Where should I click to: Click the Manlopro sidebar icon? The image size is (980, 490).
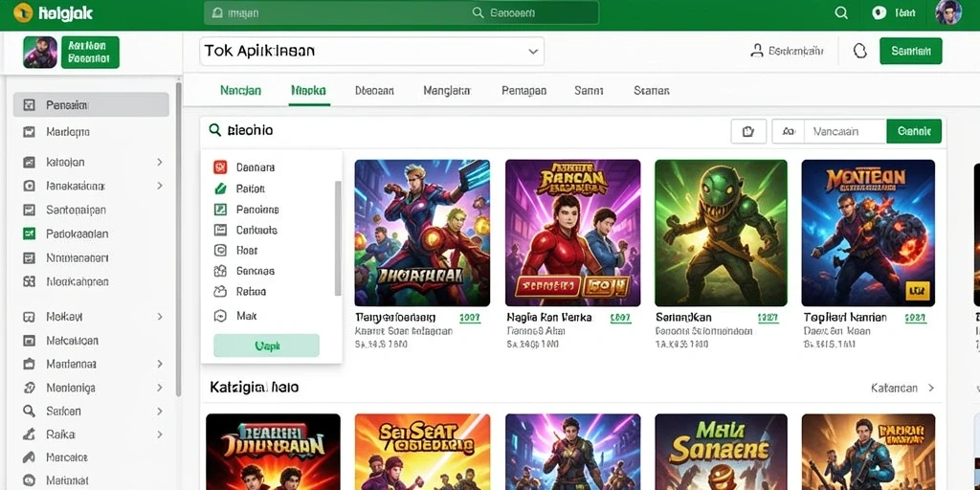tap(29, 132)
